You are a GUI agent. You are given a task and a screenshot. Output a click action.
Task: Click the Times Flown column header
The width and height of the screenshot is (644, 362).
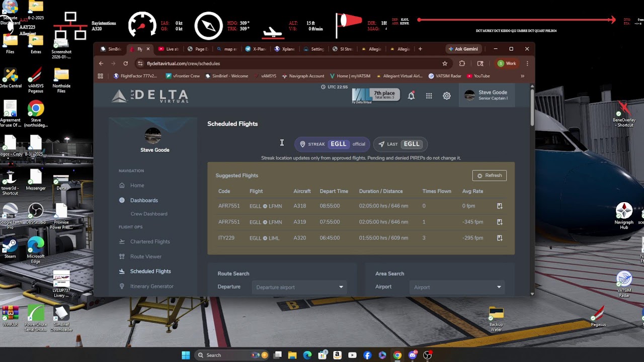pos(437,191)
